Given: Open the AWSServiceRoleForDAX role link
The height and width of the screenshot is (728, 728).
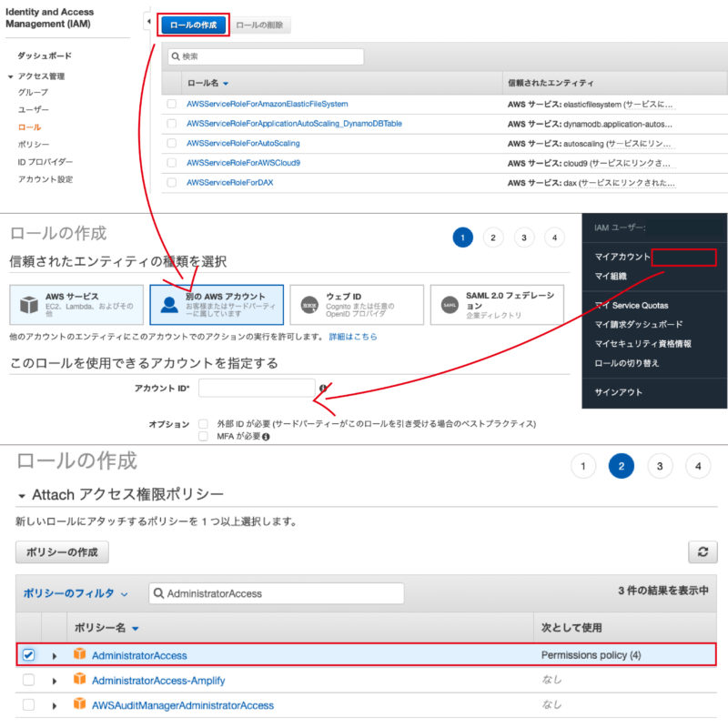Looking at the screenshot, I should (230, 183).
